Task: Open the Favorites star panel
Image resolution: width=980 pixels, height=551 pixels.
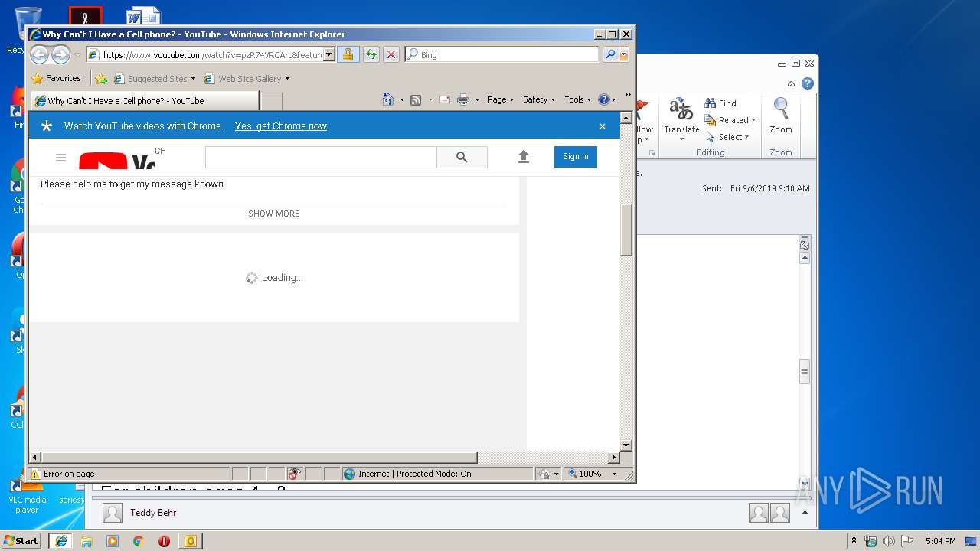Action: tap(56, 78)
